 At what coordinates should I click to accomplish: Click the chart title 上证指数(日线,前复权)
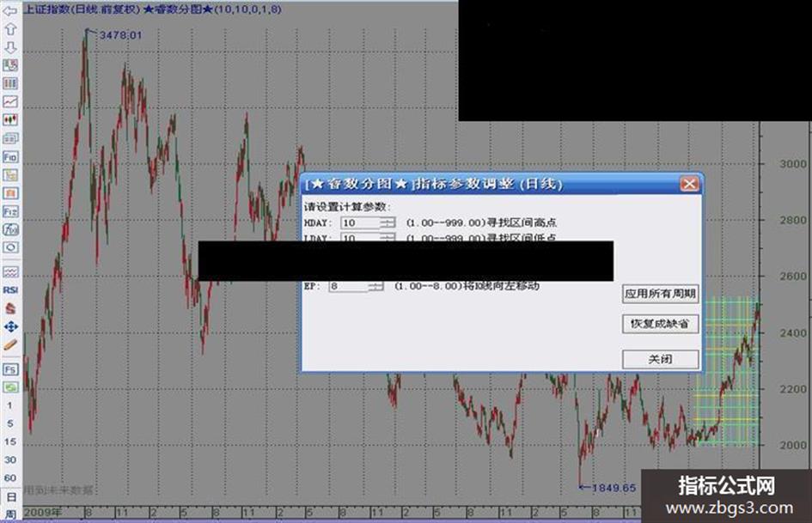[82, 9]
